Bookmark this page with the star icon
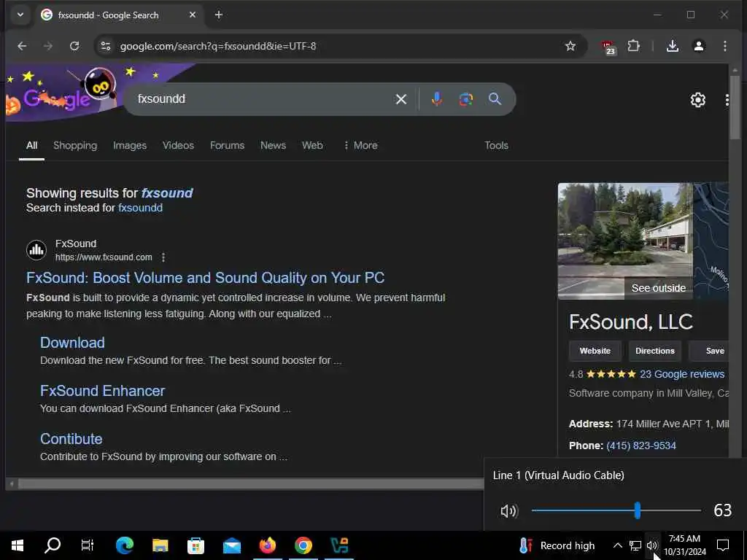The height and width of the screenshot is (560, 747). tap(570, 46)
